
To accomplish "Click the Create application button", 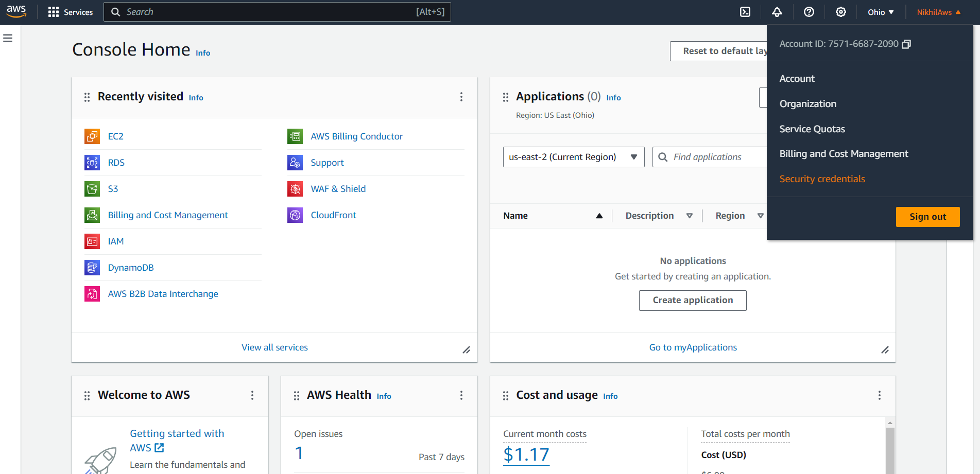I will 693,301.
